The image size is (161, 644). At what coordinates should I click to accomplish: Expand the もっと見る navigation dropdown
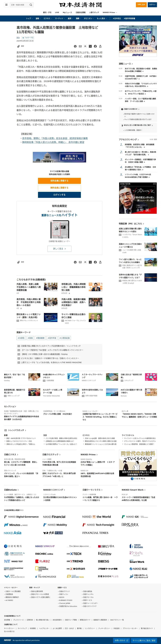(102, 19)
